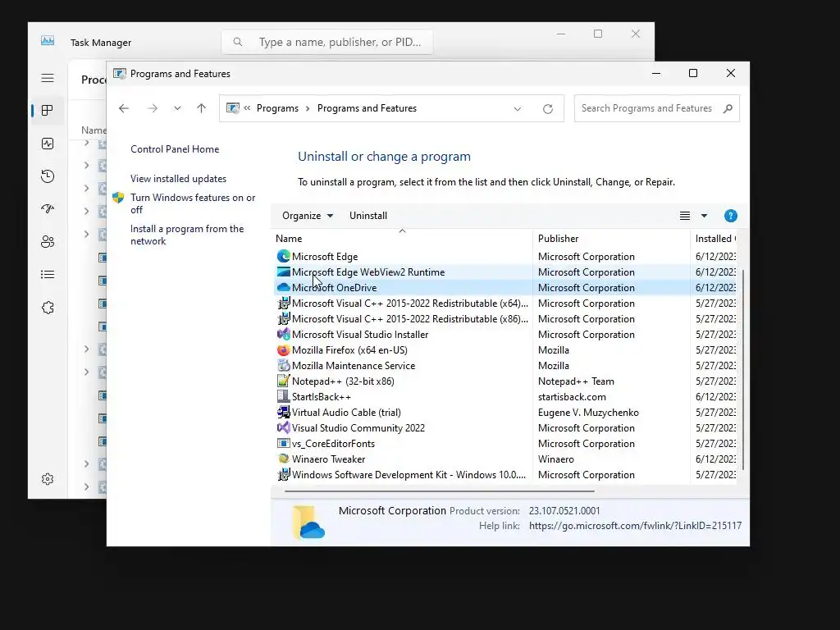Click Programs breadcrumb in address bar
This screenshot has height=630, width=840.
coord(277,108)
